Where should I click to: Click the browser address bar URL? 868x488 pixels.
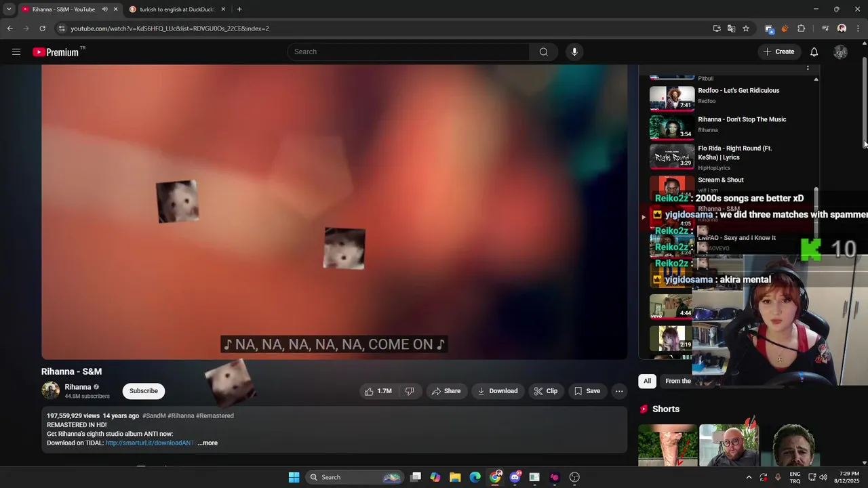[x=170, y=28]
